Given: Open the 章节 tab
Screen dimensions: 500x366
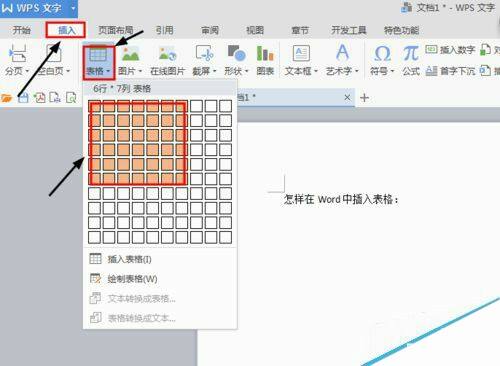Looking at the screenshot, I should (300, 30).
